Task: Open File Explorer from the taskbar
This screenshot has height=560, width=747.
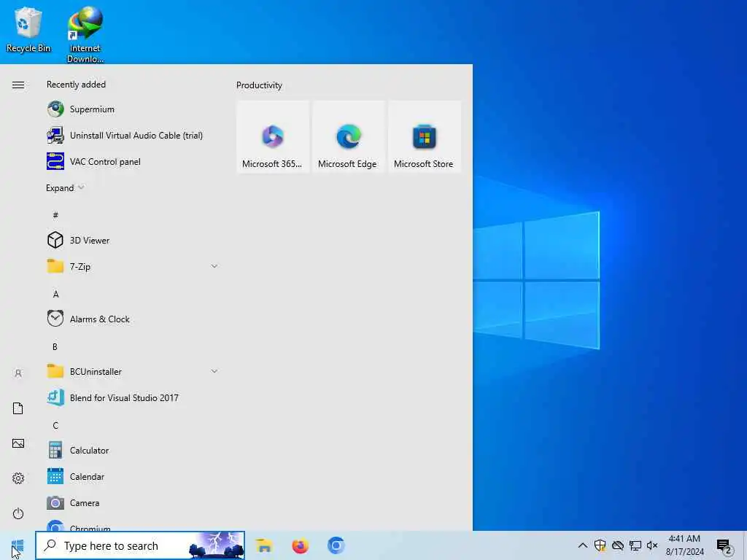Action: click(x=264, y=545)
